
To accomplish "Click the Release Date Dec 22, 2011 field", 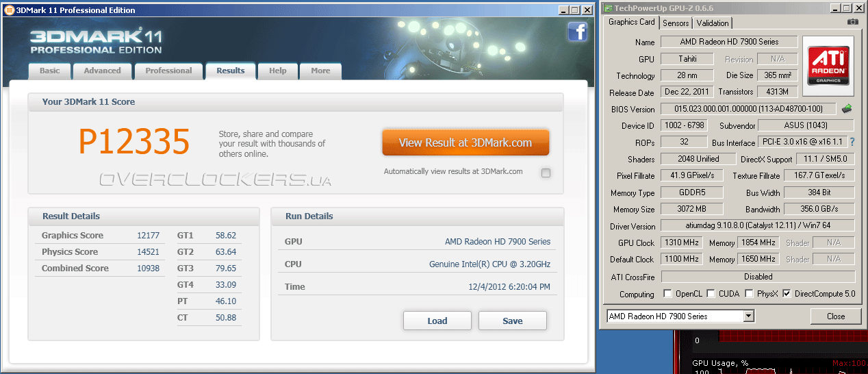I will 687,92.
